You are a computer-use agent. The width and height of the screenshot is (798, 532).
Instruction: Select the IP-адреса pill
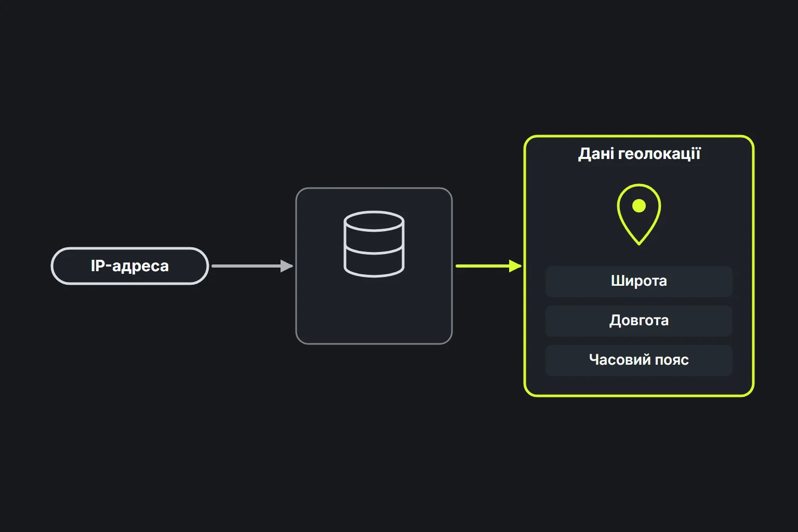(130, 266)
